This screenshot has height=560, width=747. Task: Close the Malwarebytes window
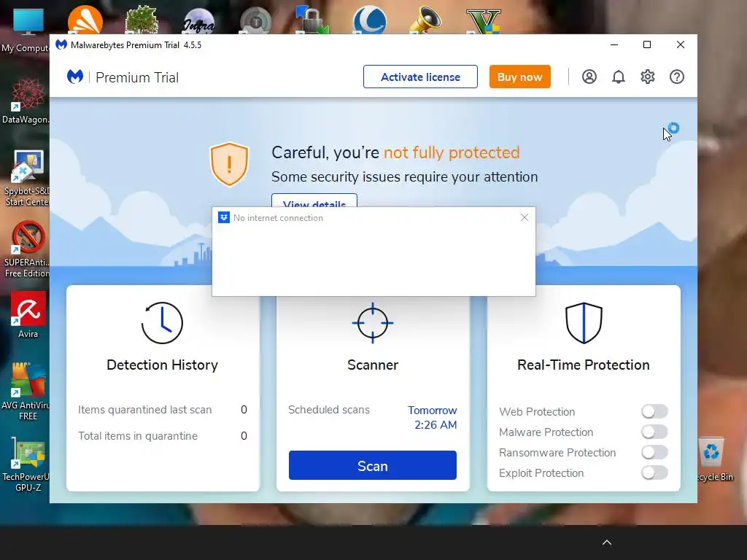pyautogui.click(x=681, y=44)
